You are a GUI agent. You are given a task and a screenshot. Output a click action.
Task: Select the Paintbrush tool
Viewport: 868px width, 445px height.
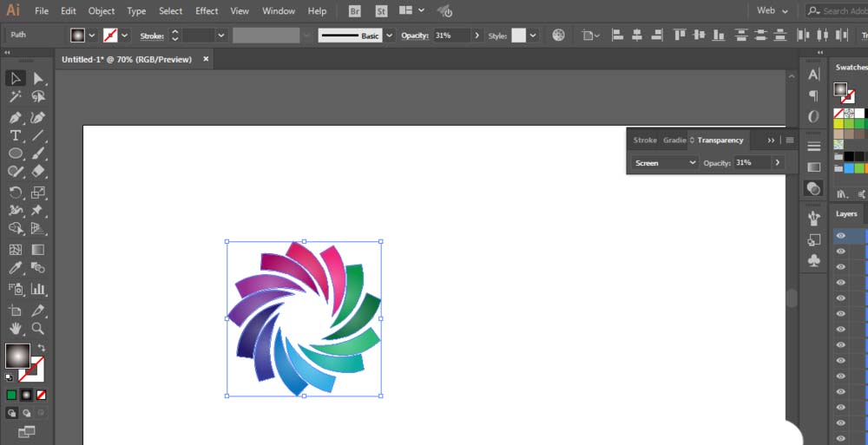click(x=38, y=154)
